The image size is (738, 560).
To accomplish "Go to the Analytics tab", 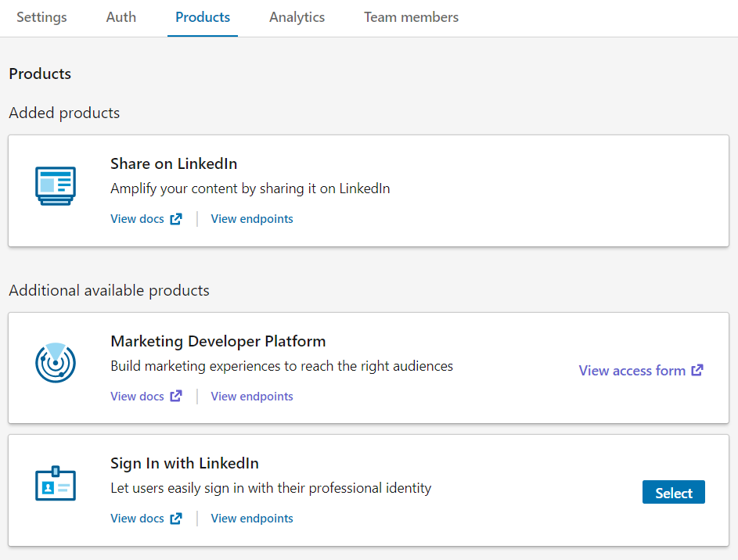I will (x=297, y=17).
